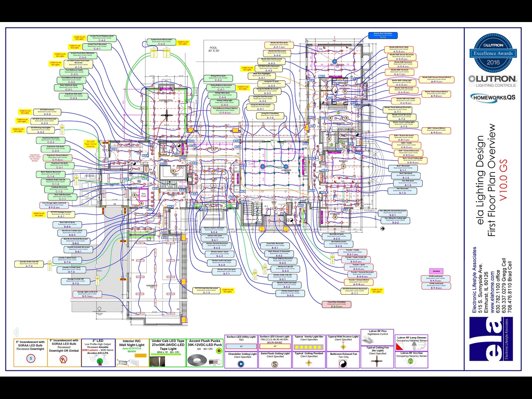
Task: Click the Screen Porch LED Accents C-6-4 label
Action: [x=161, y=42]
